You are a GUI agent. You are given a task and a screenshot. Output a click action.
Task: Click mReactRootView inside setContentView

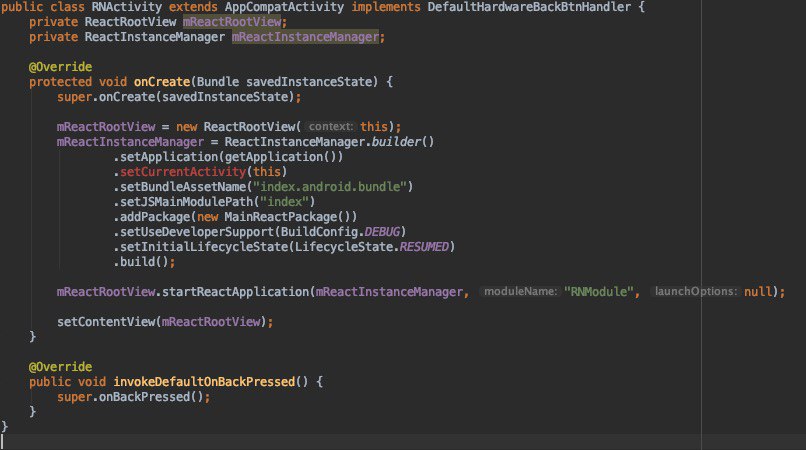[211, 322]
